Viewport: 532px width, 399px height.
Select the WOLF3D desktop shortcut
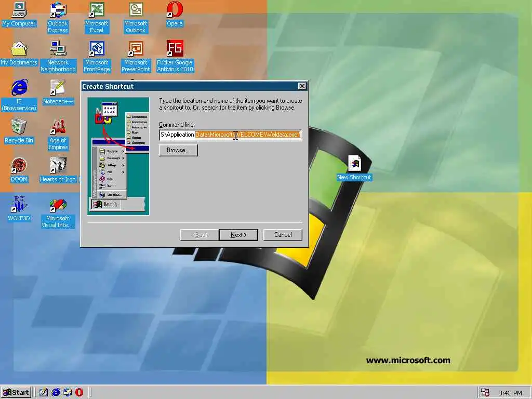point(19,209)
